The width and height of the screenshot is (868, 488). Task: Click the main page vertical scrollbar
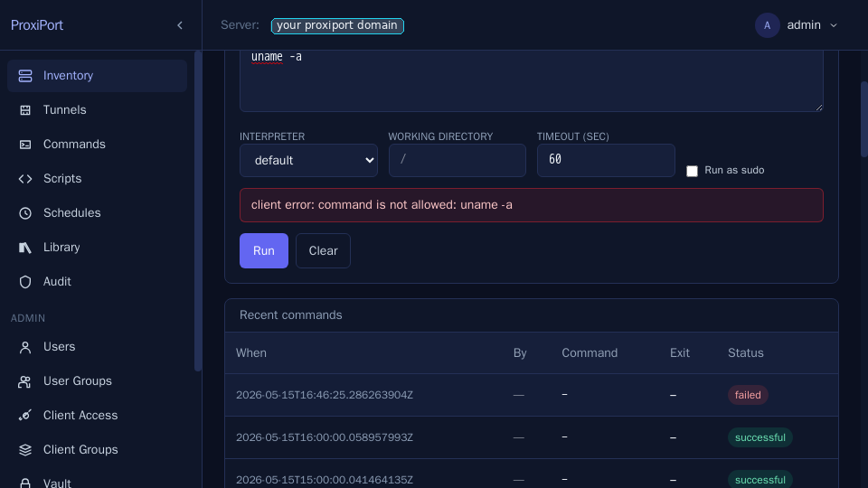coord(864,119)
